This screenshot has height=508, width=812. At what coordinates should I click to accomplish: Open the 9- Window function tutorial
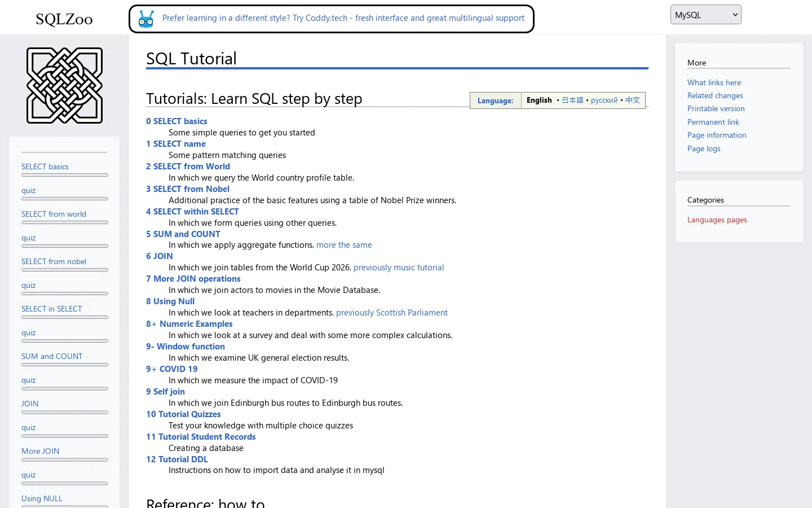186,347
